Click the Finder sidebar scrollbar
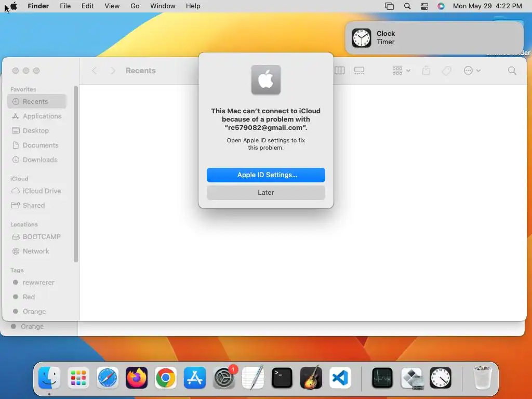This screenshot has height=399, width=532. (76, 174)
